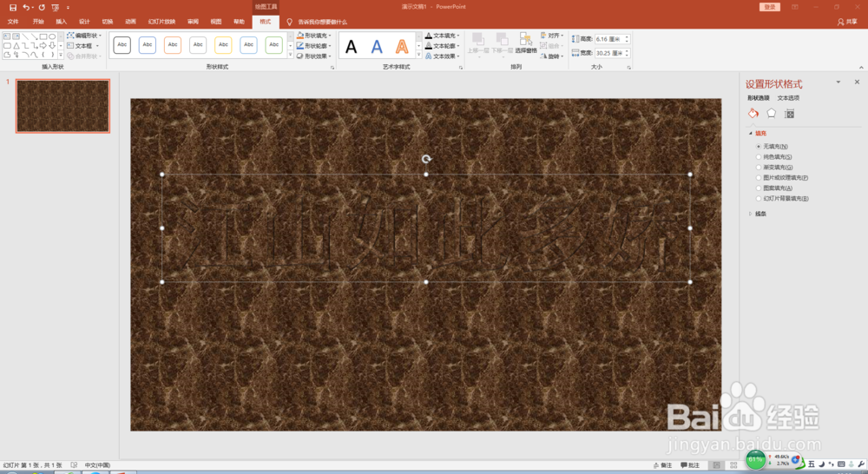Apply the green outline Abc shape style
This screenshot has width=868, height=474.
point(274,45)
